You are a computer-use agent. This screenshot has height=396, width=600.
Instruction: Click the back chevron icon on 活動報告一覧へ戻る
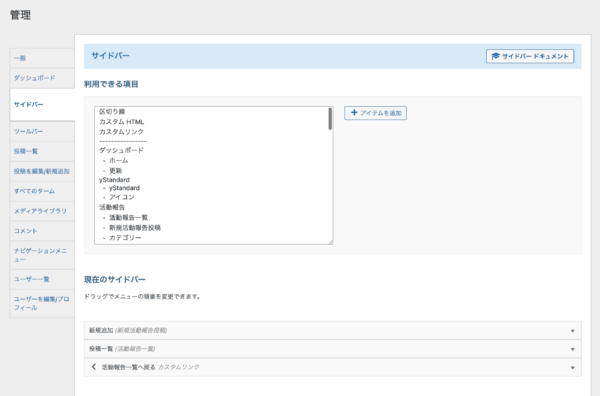point(94,367)
